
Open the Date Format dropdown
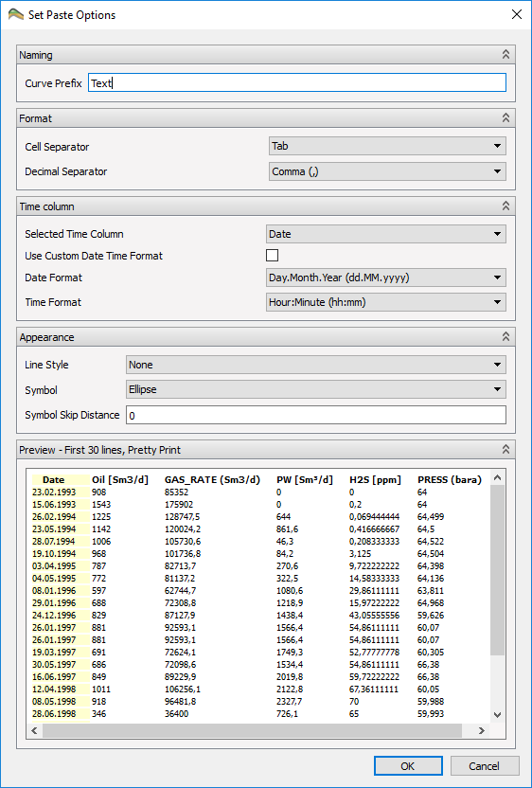(x=386, y=278)
